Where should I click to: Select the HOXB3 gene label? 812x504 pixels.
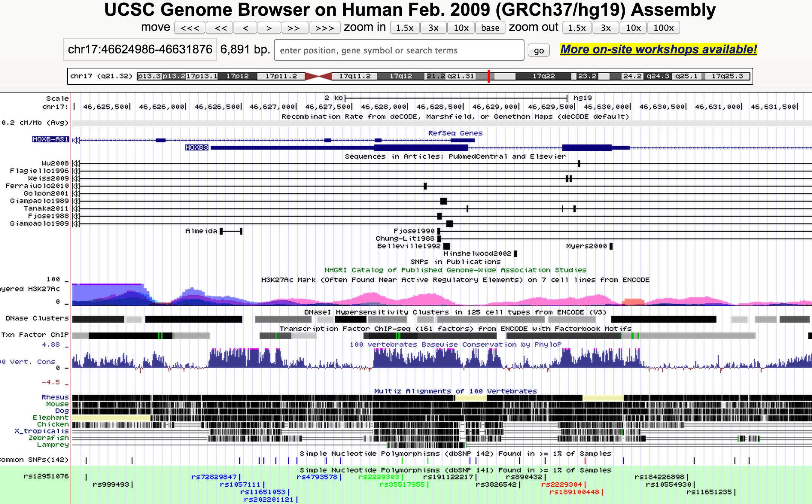[196, 147]
